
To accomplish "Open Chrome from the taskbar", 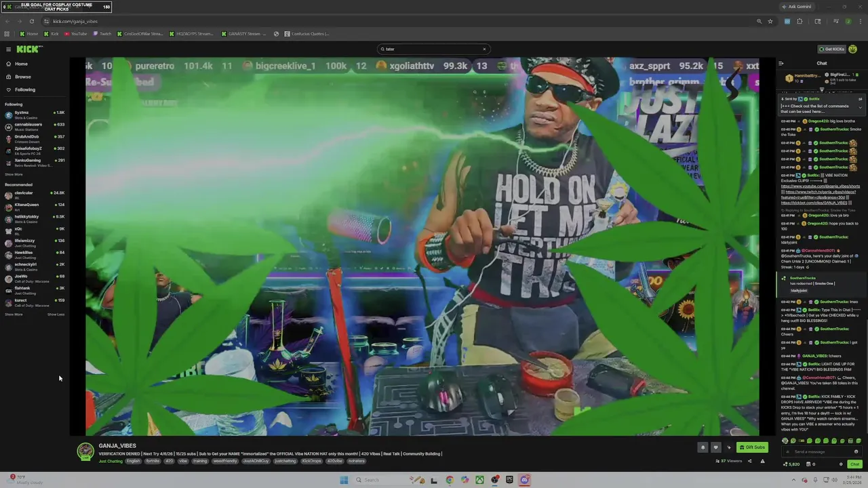I will (x=450, y=480).
